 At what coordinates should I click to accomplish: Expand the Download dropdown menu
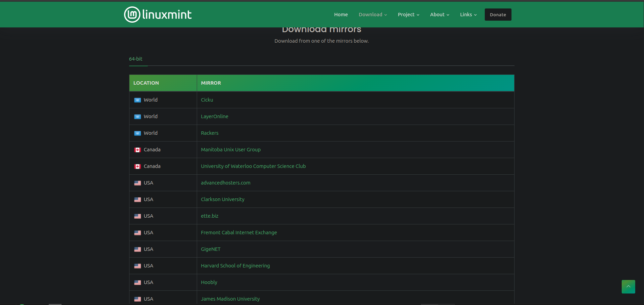tap(373, 15)
